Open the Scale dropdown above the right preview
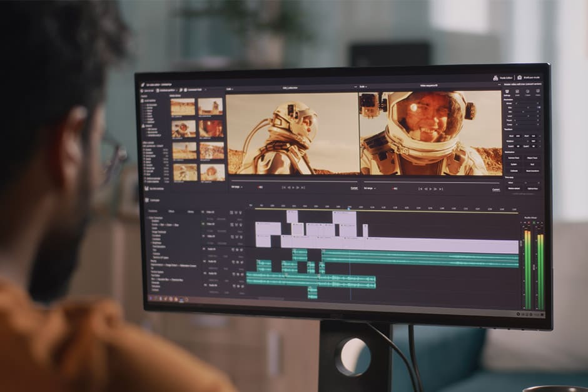 (x=363, y=86)
